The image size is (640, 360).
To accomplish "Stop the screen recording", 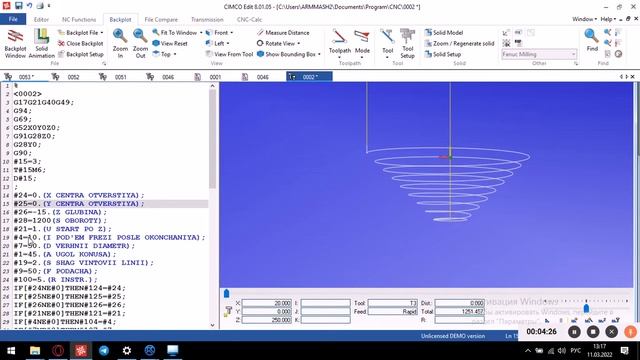I will point(593,332).
